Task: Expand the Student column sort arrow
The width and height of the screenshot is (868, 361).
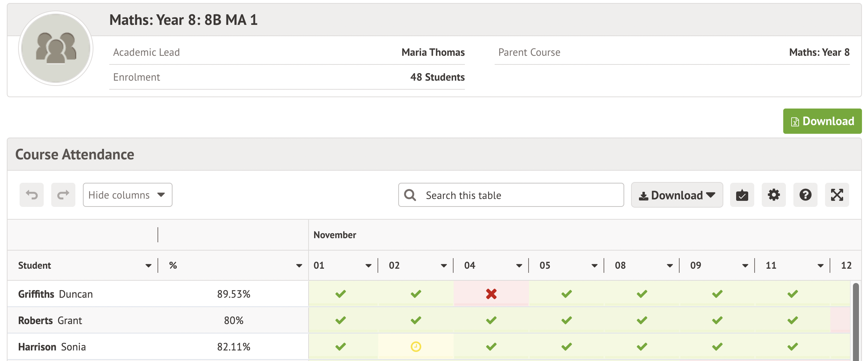Action: (148, 266)
